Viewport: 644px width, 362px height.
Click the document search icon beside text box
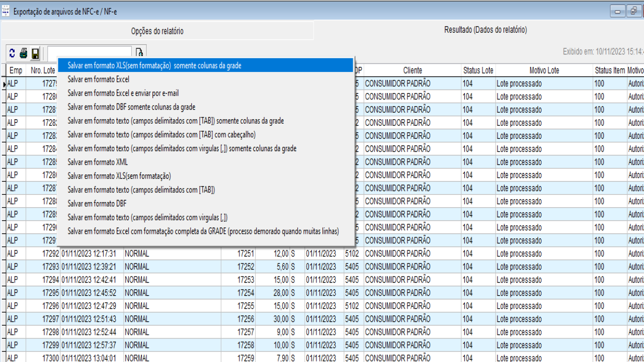tap(139, 53)
